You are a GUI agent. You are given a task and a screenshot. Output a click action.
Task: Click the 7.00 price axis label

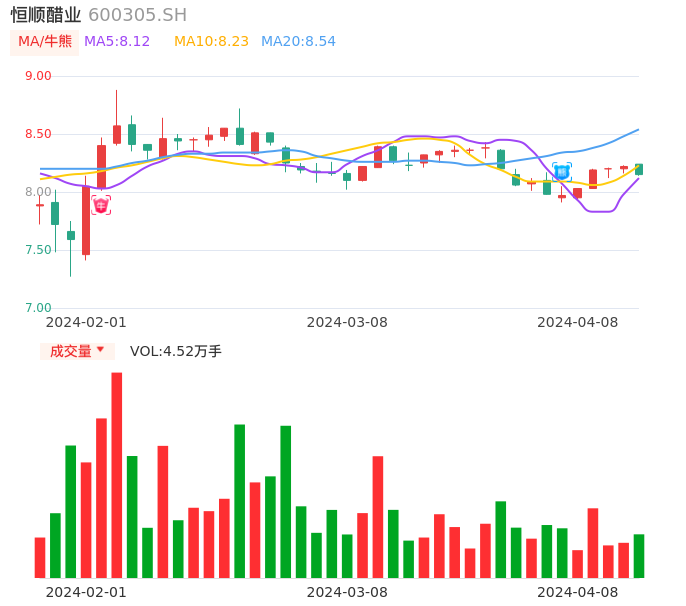tap(38, 308)
